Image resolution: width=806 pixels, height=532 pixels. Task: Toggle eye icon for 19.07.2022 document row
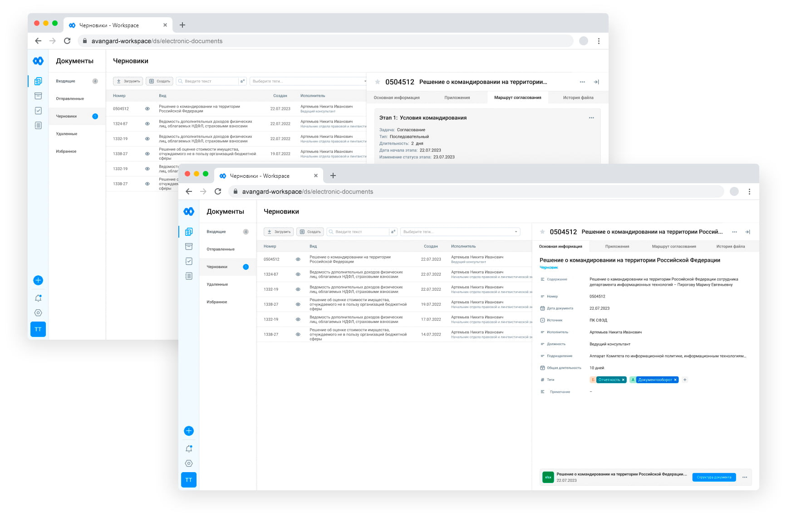tap(298, 304)
